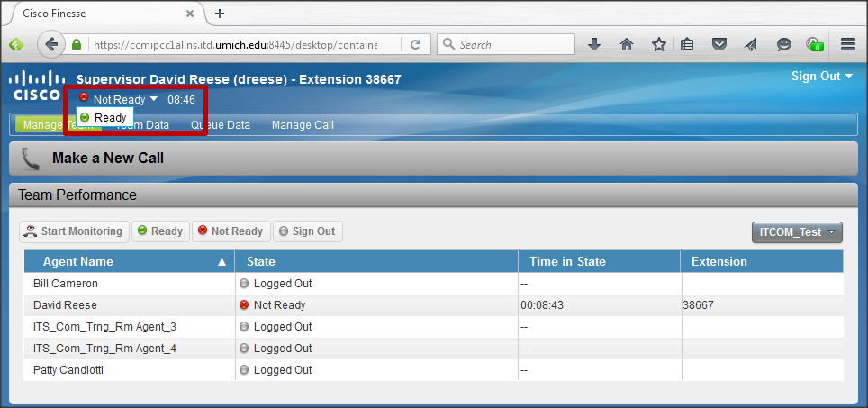Viewport: 868px width, 408px height.
Task: Select the ITS_Com_Trng_Rm Agent_4 row
Action: pyautogui.click(x=434, y=349)
